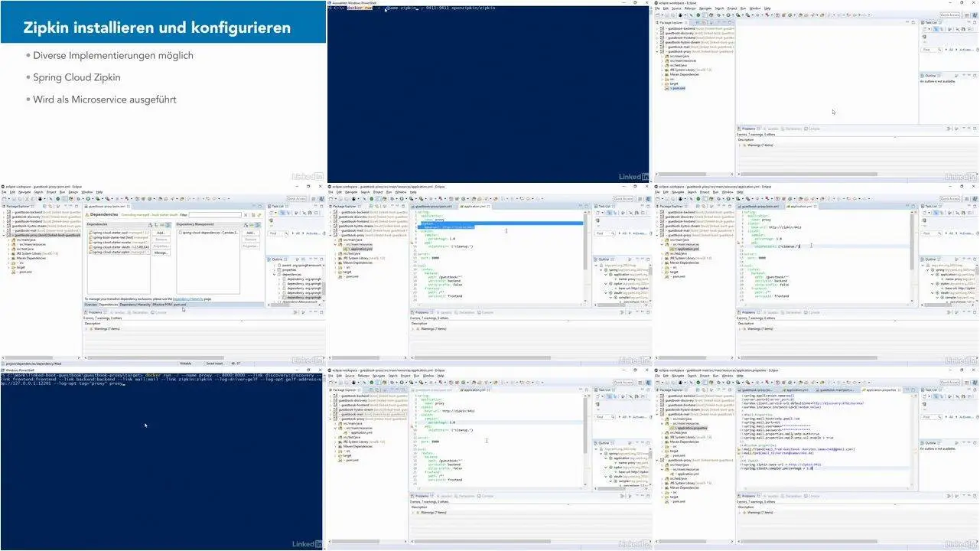Click Open Perspective icon beside Quick Access, pom.xml window
The width and height of the screenshot is (980, 551).
314,199
